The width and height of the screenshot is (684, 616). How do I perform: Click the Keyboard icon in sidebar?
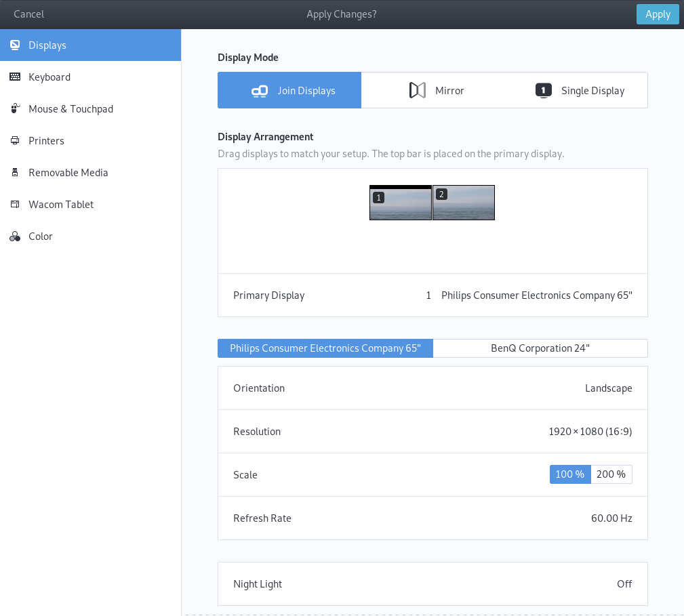coord(14,77)
